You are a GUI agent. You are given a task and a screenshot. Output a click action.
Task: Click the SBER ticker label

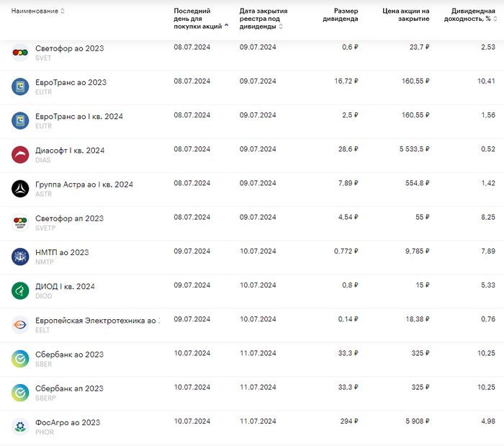click(44, 365)
